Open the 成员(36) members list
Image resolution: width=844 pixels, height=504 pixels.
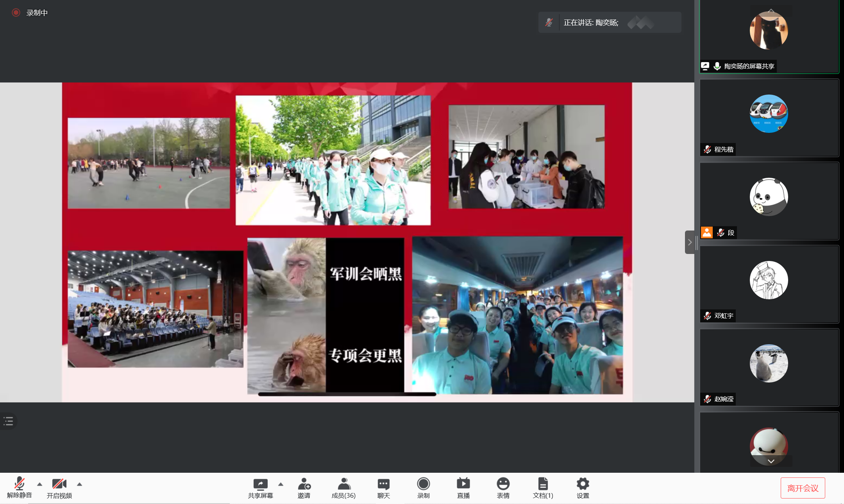pyautogui.click(x=343, y=484)
